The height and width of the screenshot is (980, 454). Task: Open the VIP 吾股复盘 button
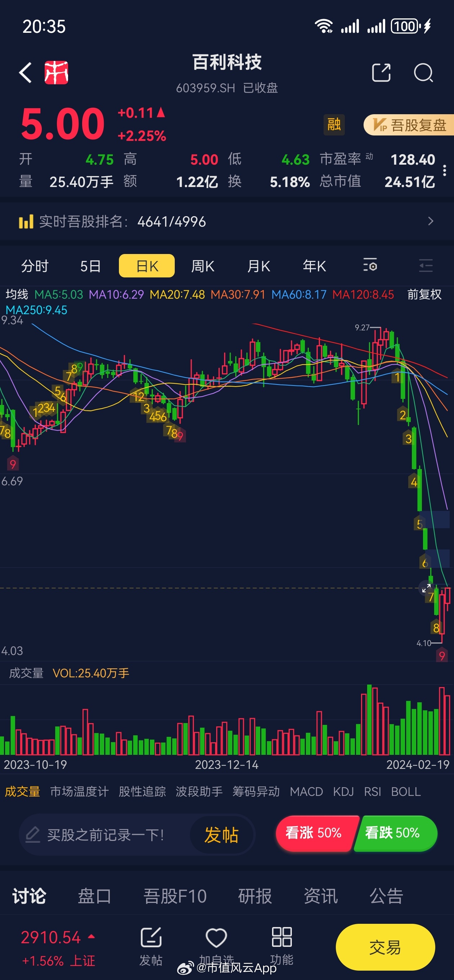click(x=409, y=125)
